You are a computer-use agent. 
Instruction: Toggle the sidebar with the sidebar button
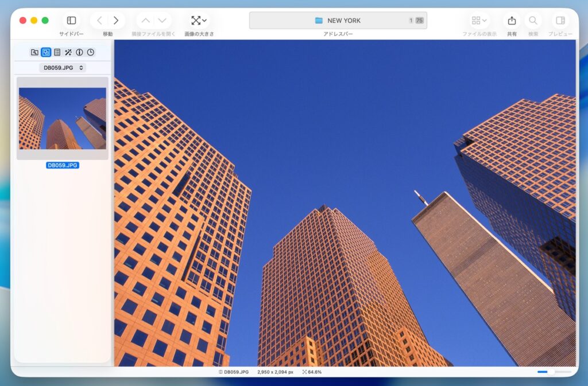point(71,21)
